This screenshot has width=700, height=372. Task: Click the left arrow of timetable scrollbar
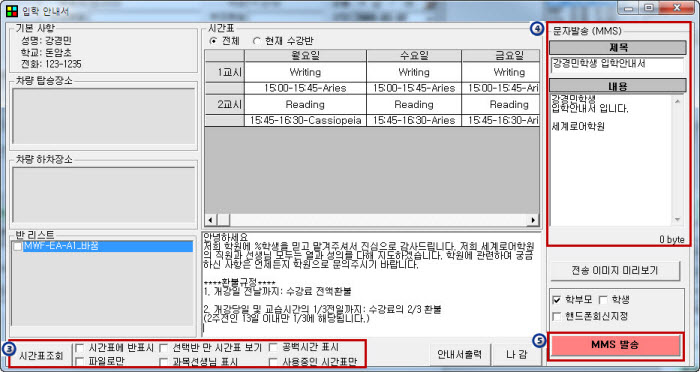(211, 220)
